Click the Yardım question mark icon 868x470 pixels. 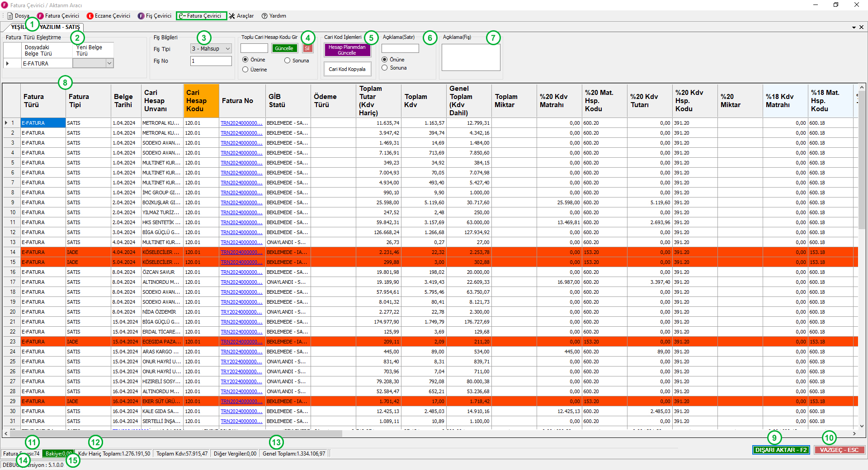coord(264,16)
